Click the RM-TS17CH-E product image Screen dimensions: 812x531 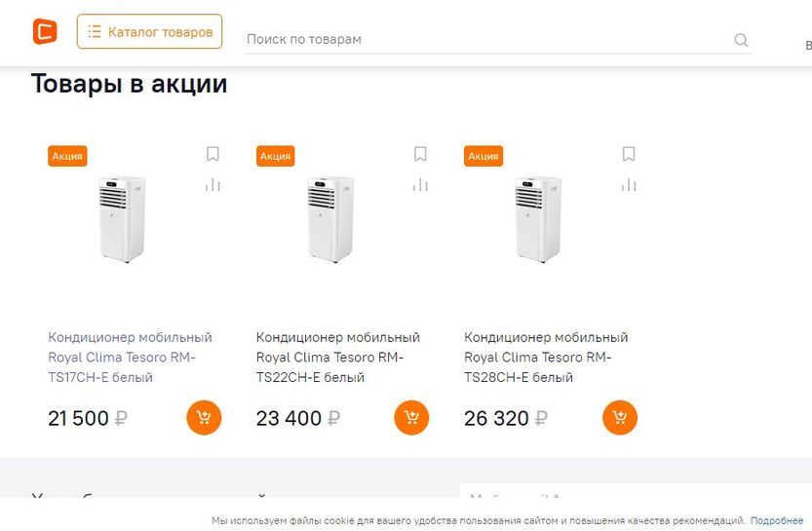pos(122,219)
